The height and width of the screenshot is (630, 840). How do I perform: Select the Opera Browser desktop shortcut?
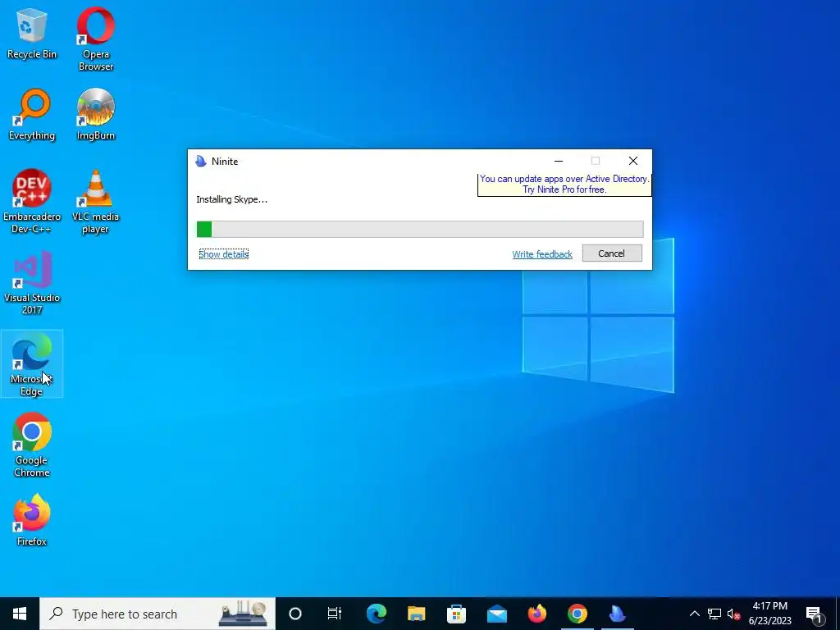point(95,39)
